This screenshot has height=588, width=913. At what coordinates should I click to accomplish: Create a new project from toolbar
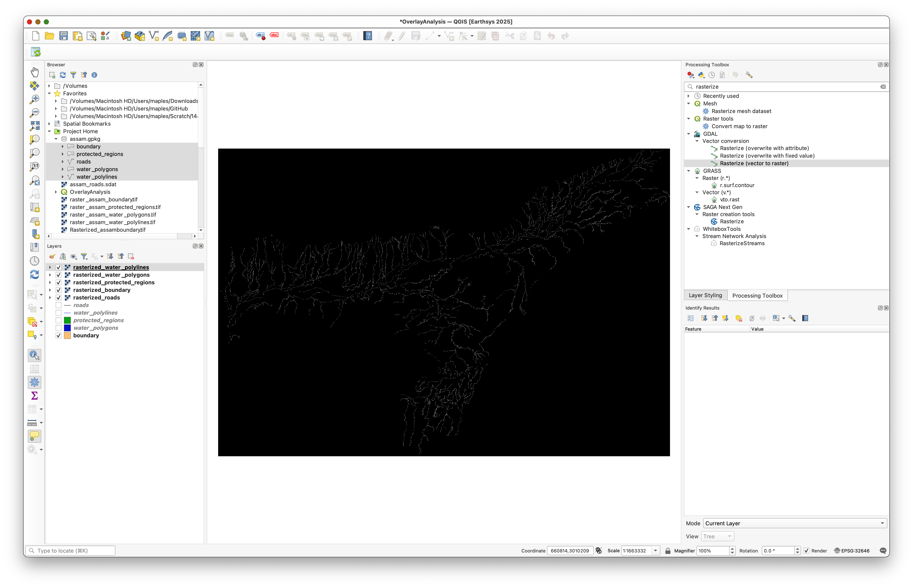coord(36,36)
